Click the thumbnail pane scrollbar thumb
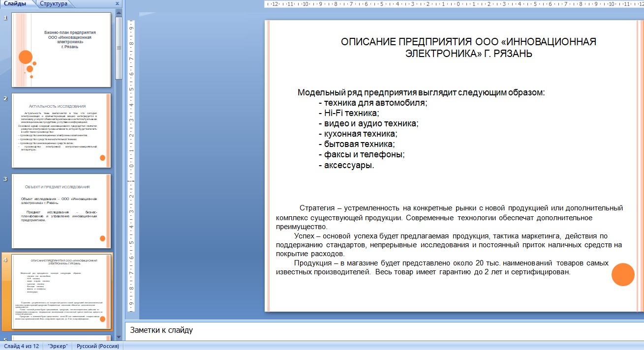Image resolution: width=644 pixels, height=350 pixels. tap(119, 48)
